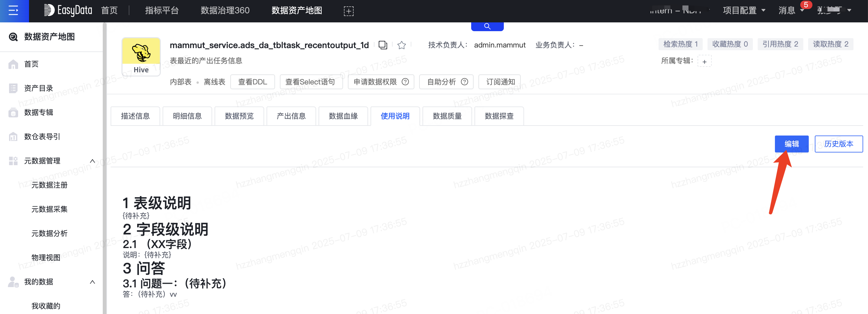This screenshot has height=314, width=868.
Task: Open the user account dropdown arrow
Action: click(849, 11)
